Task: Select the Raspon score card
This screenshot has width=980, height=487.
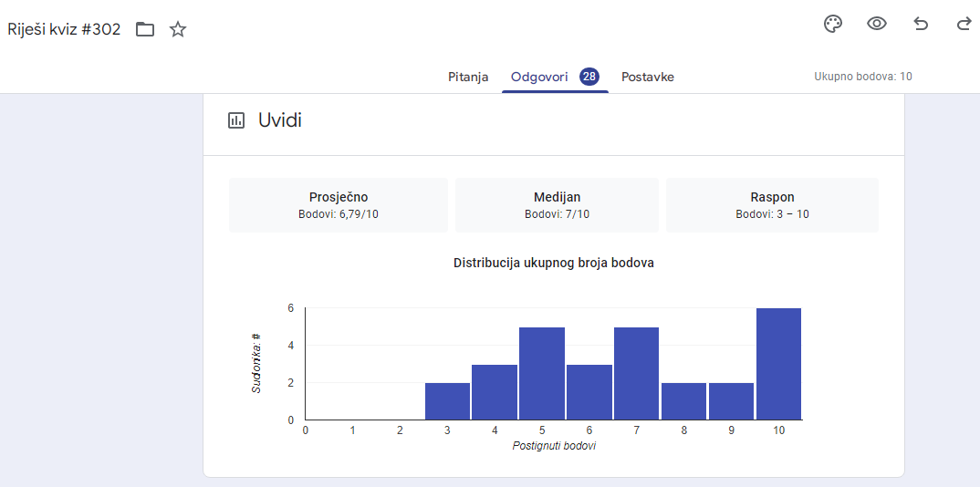Action: pyautogui.click(x=773, y=205)
